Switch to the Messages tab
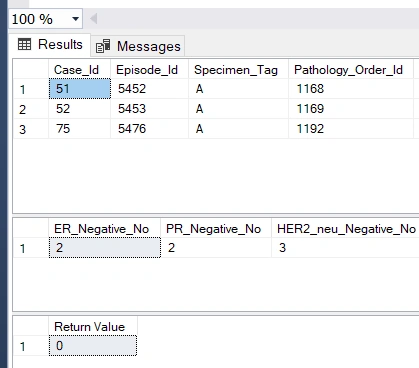The image size is (419, 368). click(138, 46)
